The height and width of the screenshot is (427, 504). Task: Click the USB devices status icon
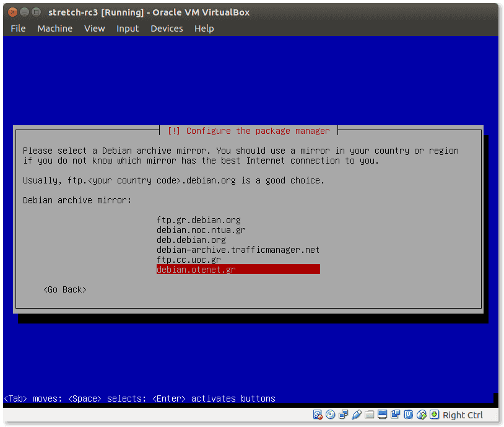click(x=357, y=415)
